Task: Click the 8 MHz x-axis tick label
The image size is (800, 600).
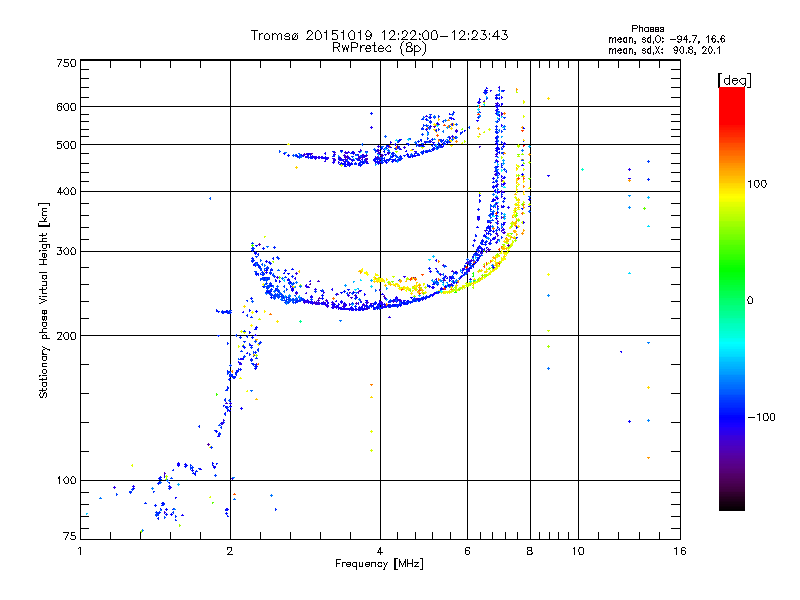Action: [530, 551]
